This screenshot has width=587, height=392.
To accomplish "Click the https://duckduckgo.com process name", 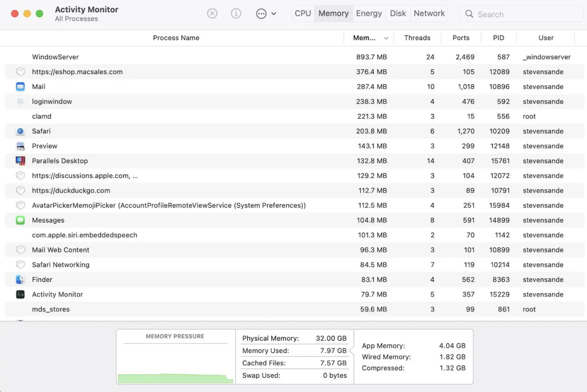I will point(71,191).
